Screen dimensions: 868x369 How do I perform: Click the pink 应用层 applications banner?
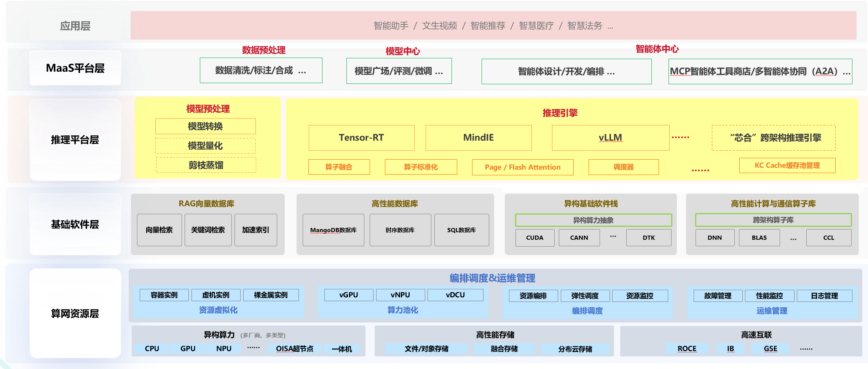point(493,26)
